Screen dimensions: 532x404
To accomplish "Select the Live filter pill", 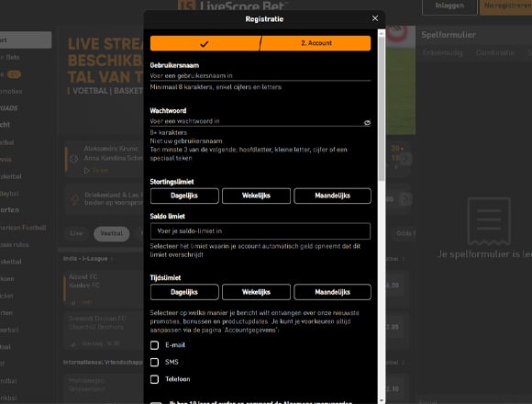I will pyautogui.click(x=76, y=233).
